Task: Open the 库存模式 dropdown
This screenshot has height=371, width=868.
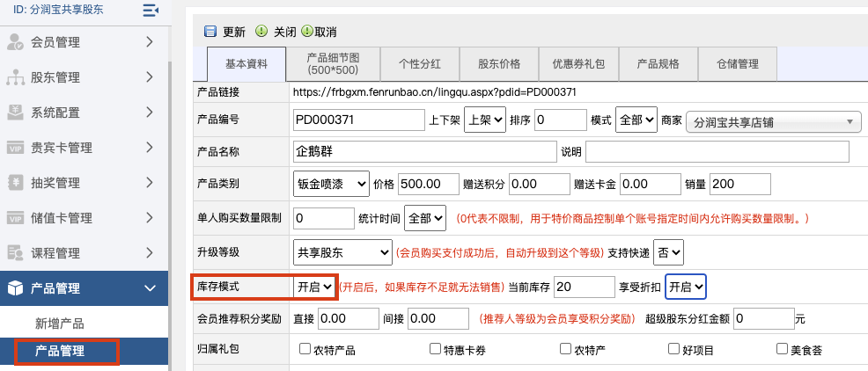Action: tap(314, 287)
